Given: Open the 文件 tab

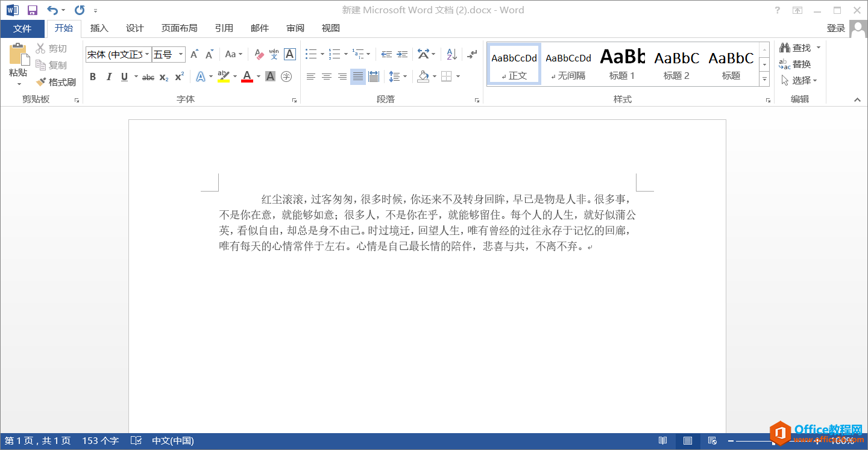Looking at the screenshot, I should point(22,28).
